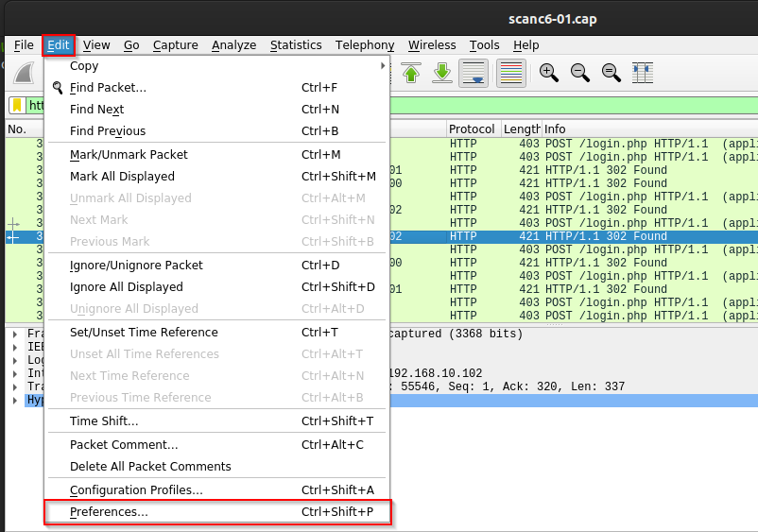Expand the Hypertext protocol tree row
The height and width of the screenshot is (532, 758).
14,401
